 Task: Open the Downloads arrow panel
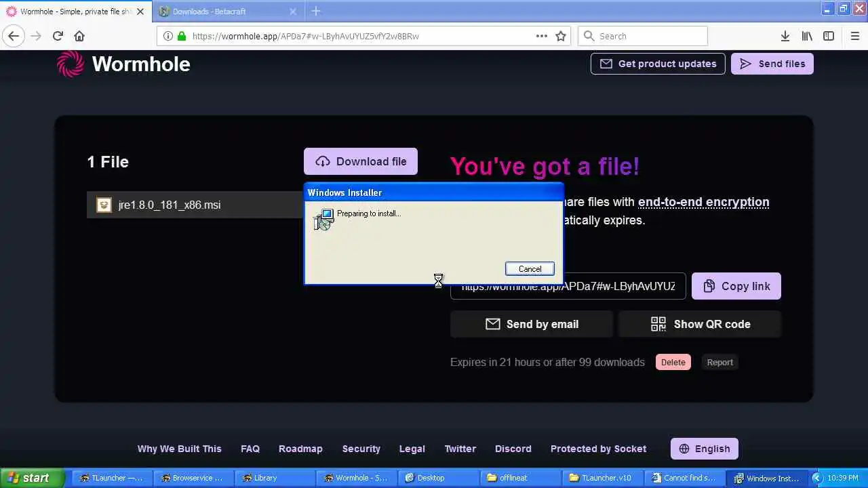pyautogui.click(x=785, y=36)
